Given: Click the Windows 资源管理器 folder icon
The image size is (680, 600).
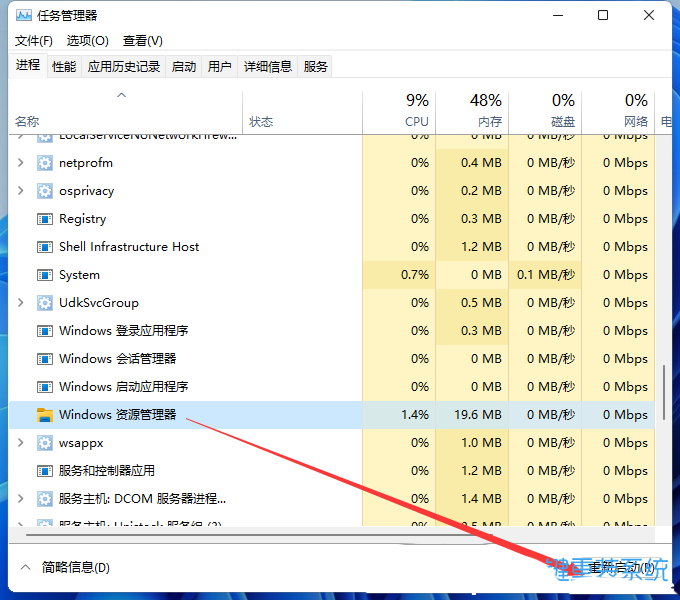Looking at the screenshot, I should tap(45, 415).
